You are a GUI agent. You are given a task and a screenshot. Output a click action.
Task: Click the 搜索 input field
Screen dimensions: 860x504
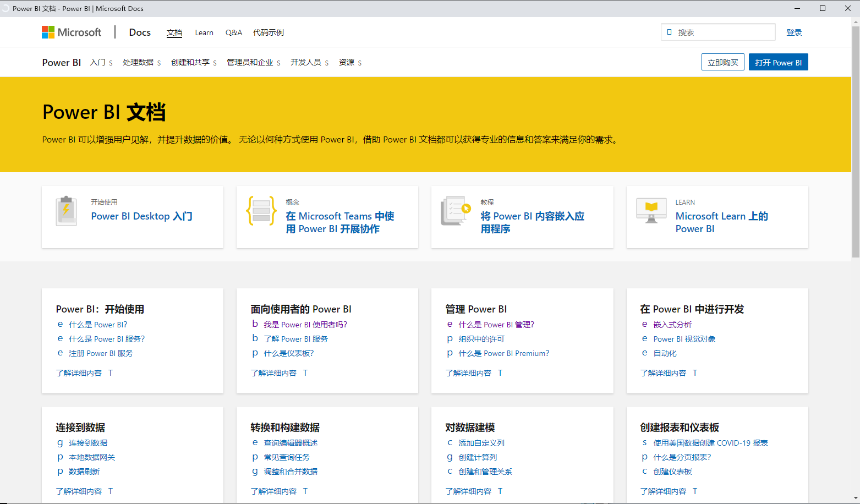pyautogui.click(x=718, y=32)
